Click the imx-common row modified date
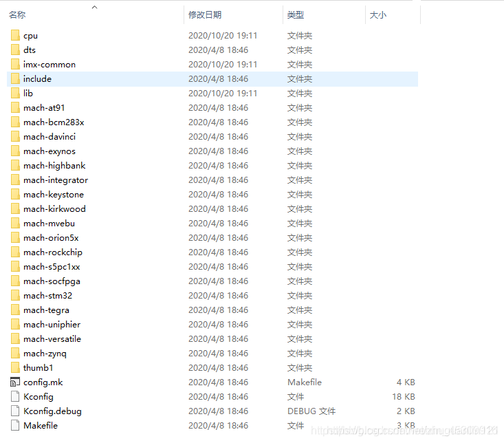Image resolution: width=504 pixels, height=443 pixels. click(x=223, y=64)
